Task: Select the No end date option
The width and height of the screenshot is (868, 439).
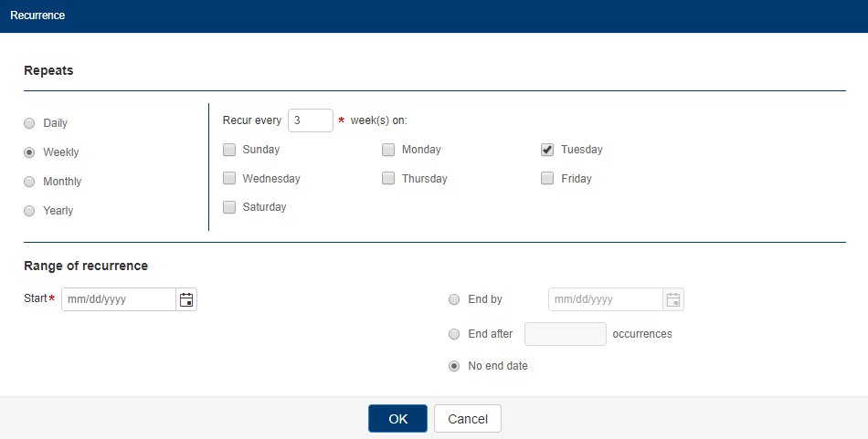Action: coord(454,366)
